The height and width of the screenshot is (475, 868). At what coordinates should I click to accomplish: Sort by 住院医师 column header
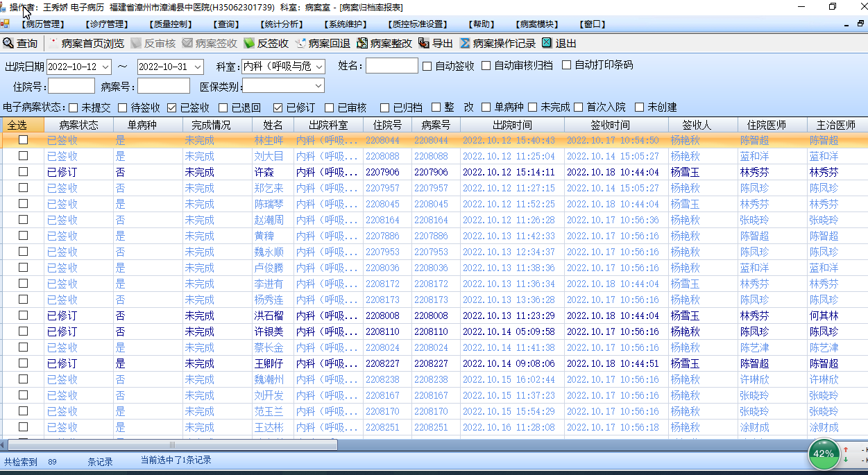772,126
